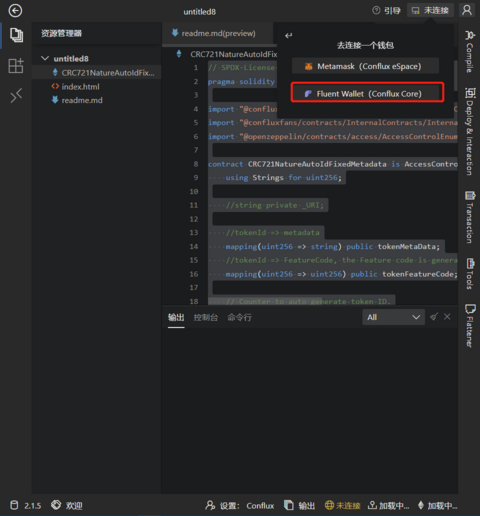Screen dimensions: 480x516
Task: Select Metamask (Conflux eSpace) wallet
Action: (x=365, y=66)
